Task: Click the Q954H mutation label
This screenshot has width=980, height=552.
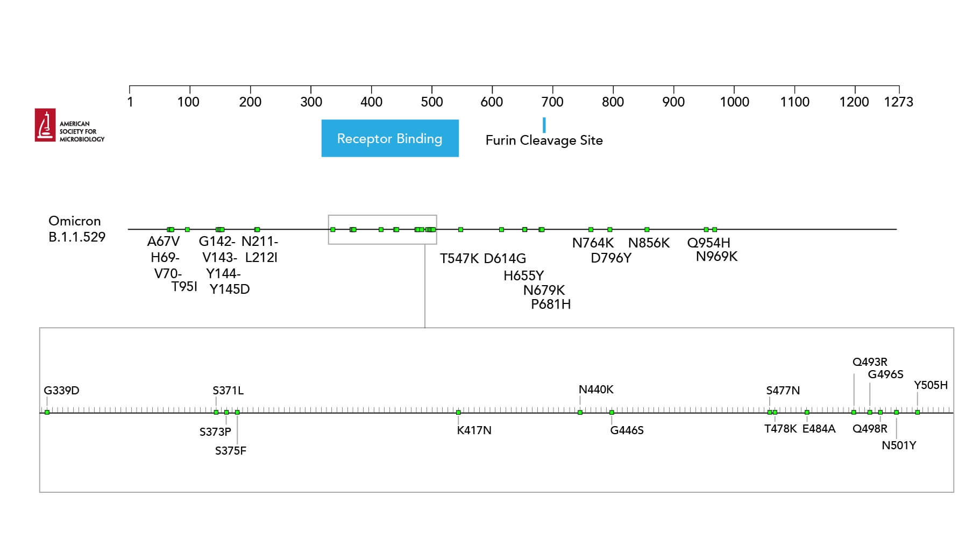Action: (x=709, y=243)
